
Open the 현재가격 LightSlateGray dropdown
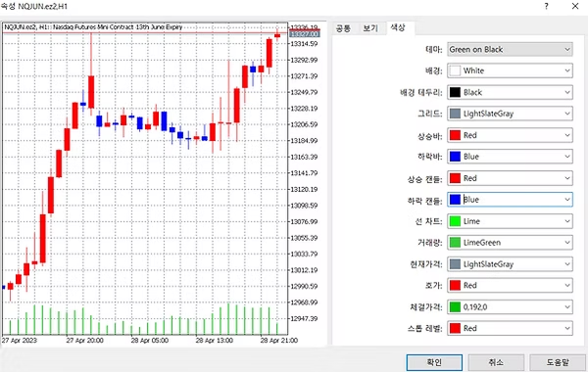[x=510, y=264]
